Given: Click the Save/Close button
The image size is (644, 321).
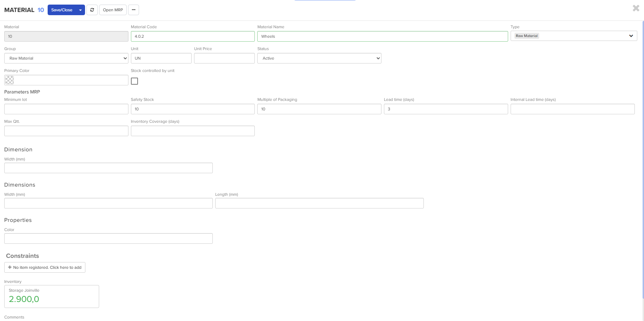Looking at the screenshot, I should [62, 10].
